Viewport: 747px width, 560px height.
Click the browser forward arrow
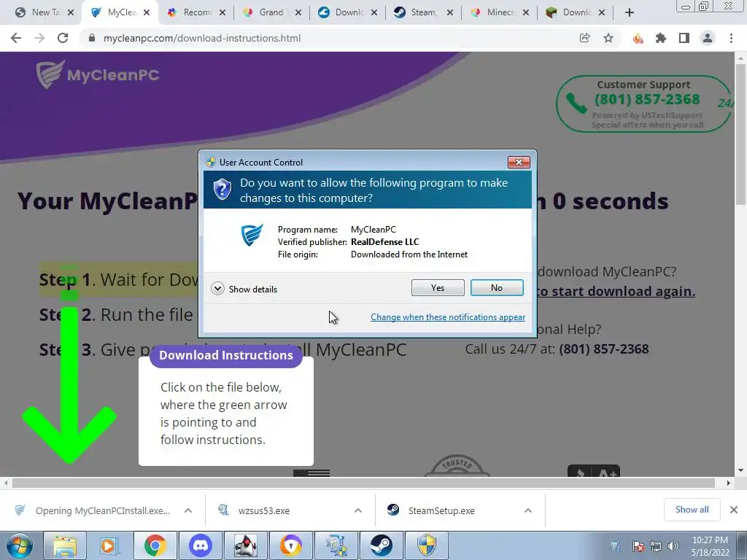coord(39,38)
